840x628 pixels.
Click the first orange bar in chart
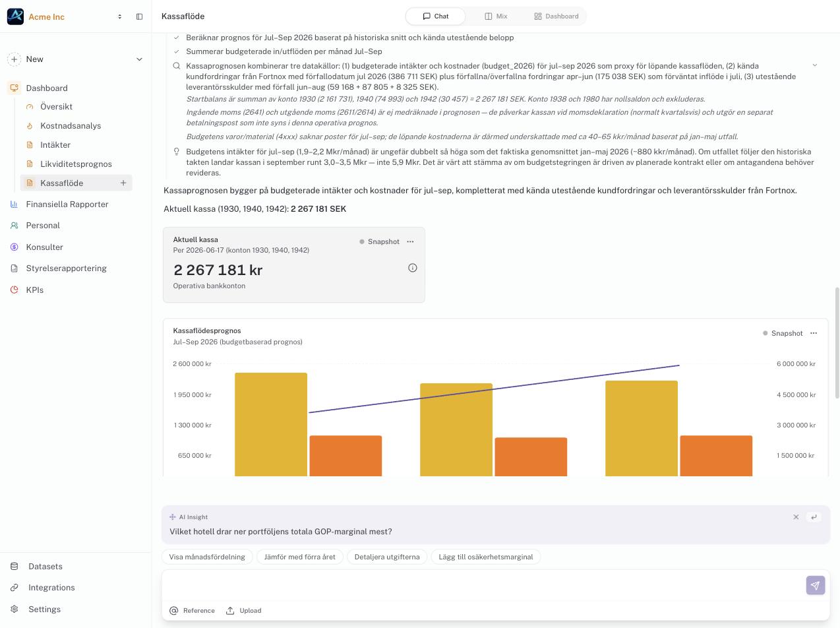point(345,455)
